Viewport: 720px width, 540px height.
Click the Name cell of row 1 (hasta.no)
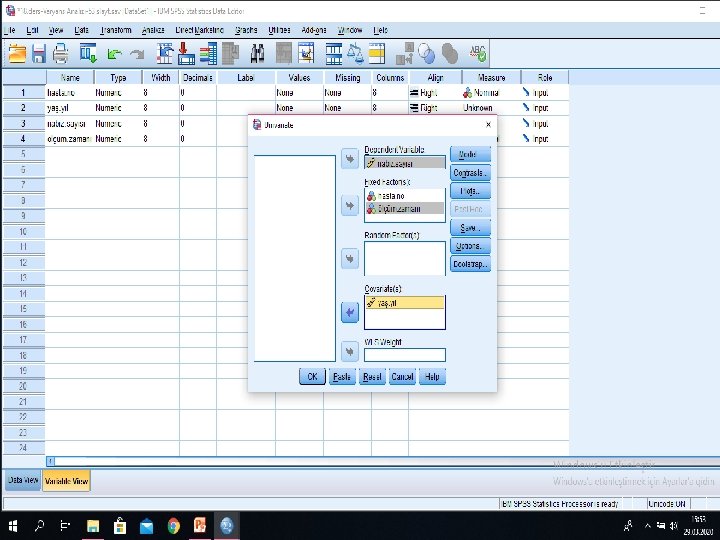pyautogui.click(x=69, y=93)
